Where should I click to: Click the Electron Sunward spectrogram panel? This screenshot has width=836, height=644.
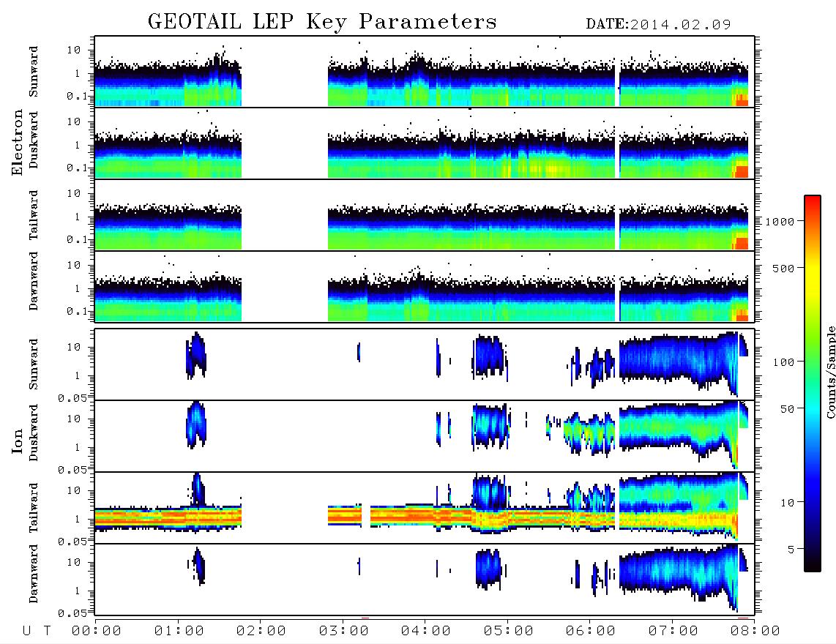pyautogui.click(x=425, y=72)
